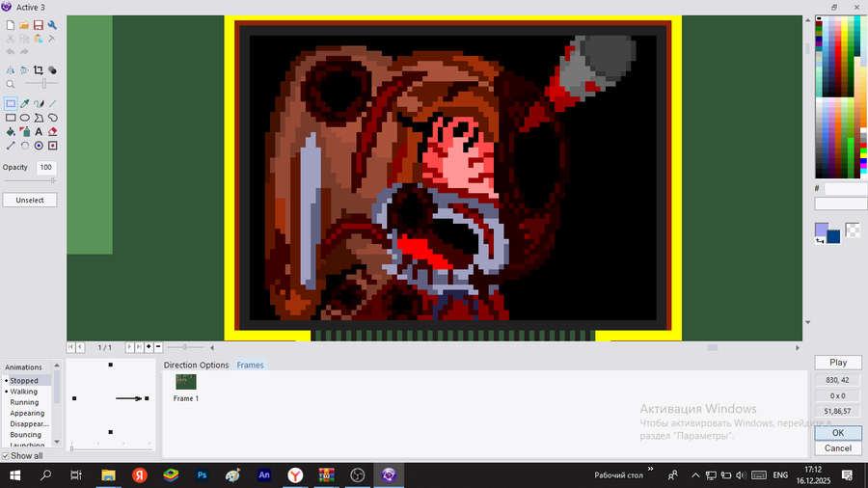Click the Paste clipboard icon
The image size is (868, 488).
click(39, 39)
